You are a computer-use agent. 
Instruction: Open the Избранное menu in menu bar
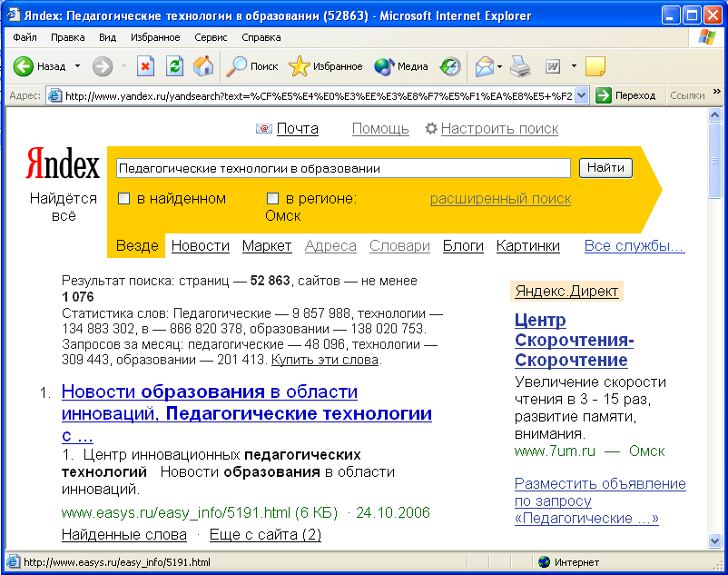[155, 37]
